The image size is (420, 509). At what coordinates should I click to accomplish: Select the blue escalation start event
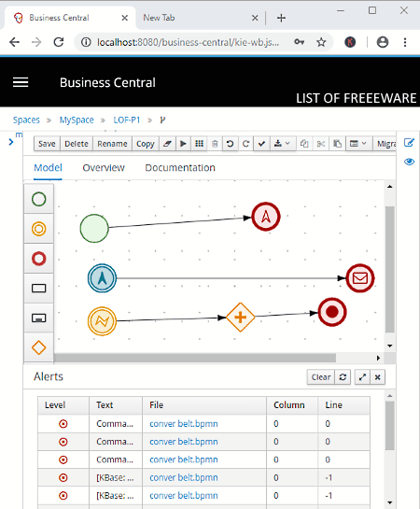(x=102, y=278)
